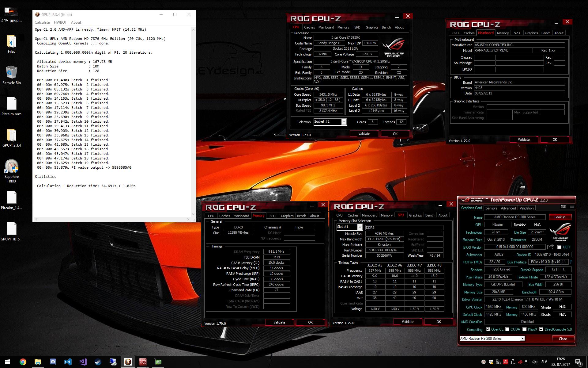Expand the AMD Radeon R9 200 Series GPU dropdown
The image size is (588, 368).
pyautogui.click(x=522, y=339)
